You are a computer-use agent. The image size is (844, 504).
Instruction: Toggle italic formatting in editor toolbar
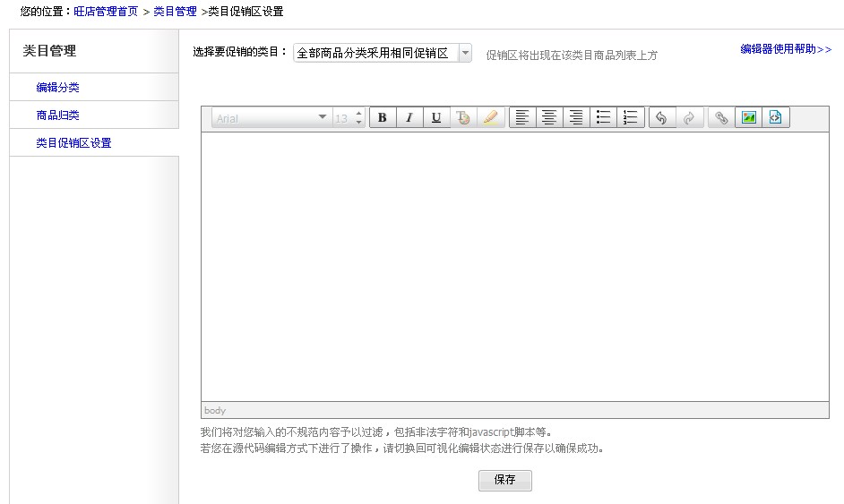[409, 118]
